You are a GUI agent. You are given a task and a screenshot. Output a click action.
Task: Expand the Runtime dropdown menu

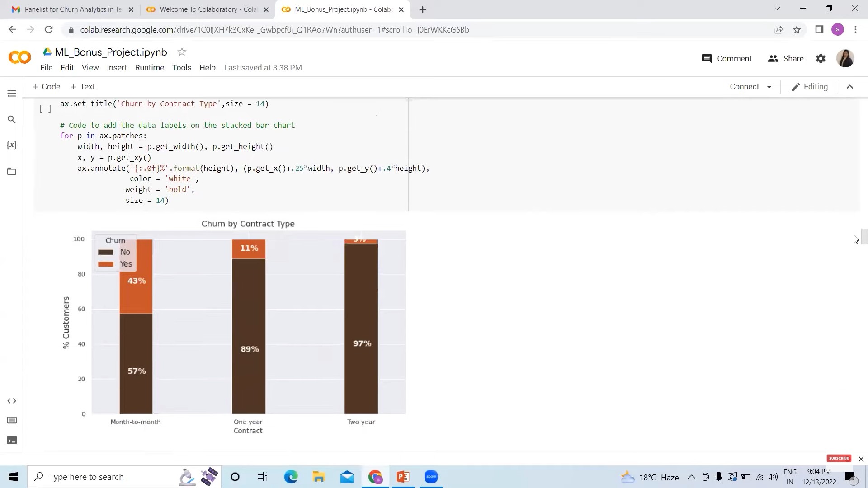click(x=149, y=67)
